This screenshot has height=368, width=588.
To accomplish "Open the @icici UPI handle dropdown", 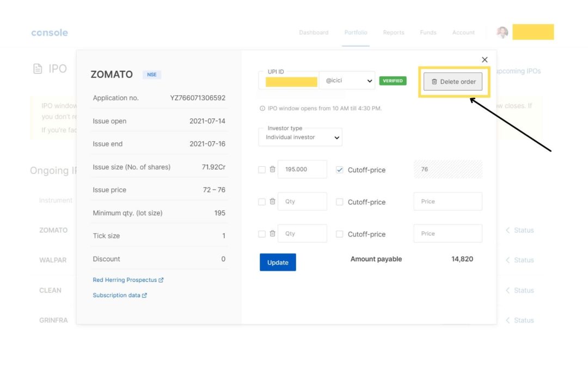I will pos(347,80).
